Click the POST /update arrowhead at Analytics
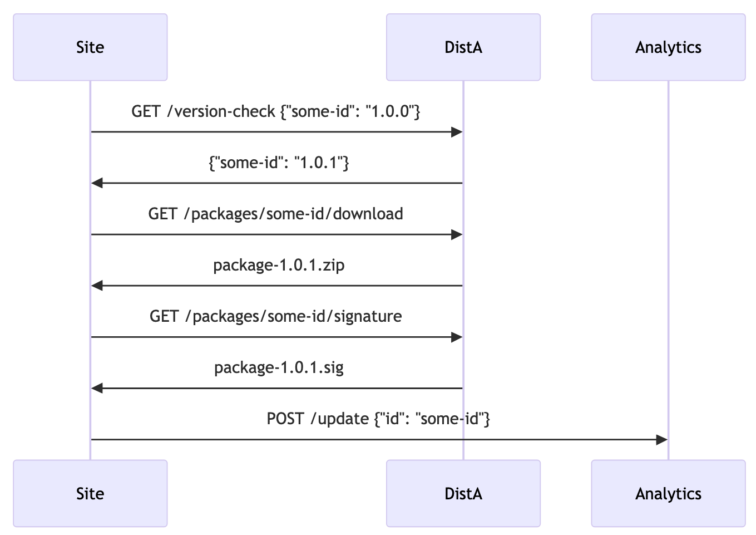Viewport: 756px width, 535px height. pos(661,440)
